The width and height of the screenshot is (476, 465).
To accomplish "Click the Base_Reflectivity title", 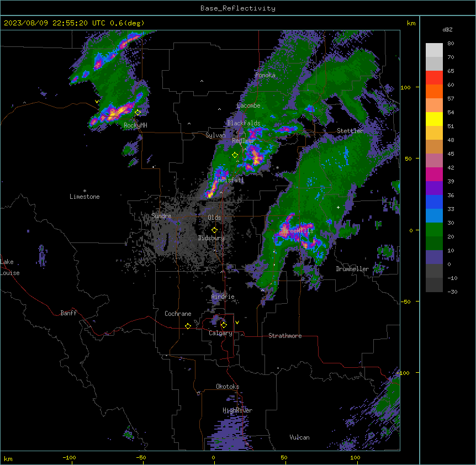I will click(238, 8).
